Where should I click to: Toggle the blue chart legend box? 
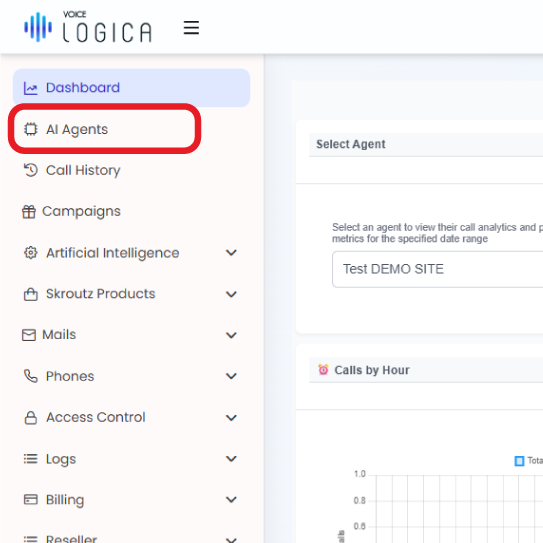pyautogui.click(x=519, y=461)
